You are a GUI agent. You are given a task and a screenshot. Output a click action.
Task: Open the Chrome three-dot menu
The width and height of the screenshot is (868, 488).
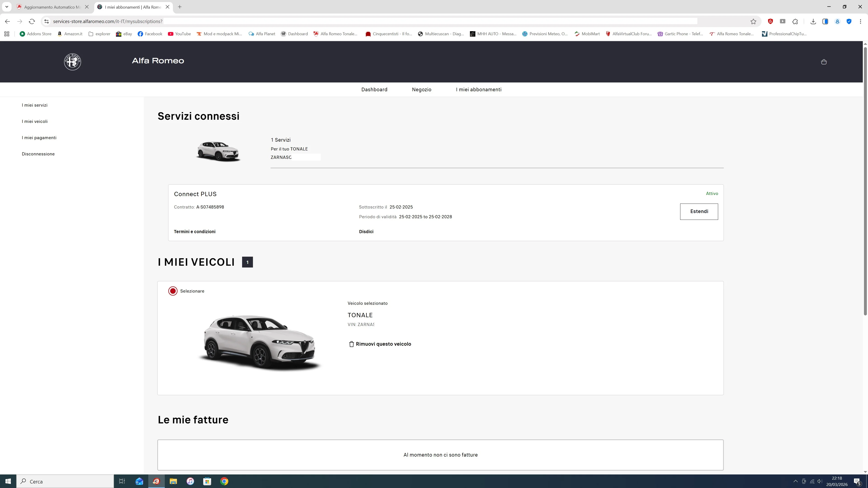coord(861,21)
